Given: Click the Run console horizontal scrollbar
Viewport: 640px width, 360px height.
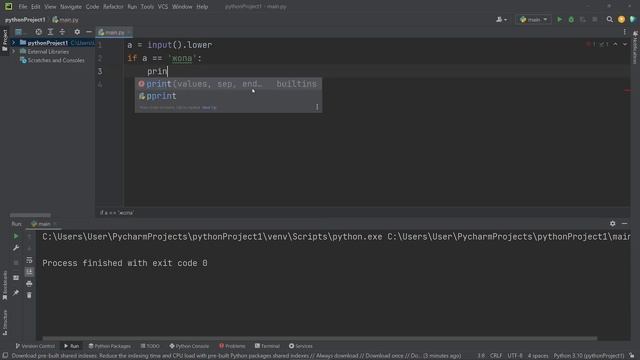Looking at the screenshot, I should tap(320, 338).
